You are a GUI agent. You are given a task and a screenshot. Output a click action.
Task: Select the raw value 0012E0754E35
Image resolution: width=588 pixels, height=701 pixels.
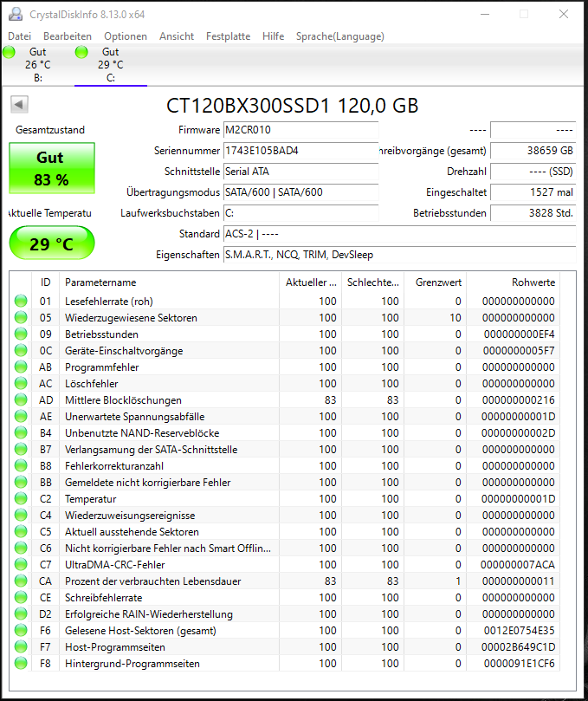[520, 630]
